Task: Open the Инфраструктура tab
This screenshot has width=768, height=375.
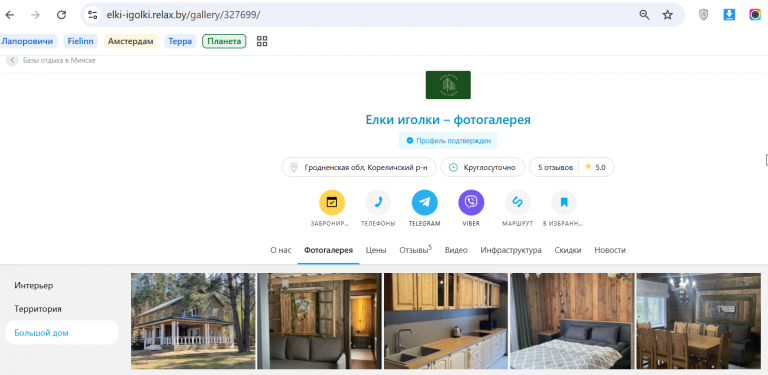Action: (511, 250)
